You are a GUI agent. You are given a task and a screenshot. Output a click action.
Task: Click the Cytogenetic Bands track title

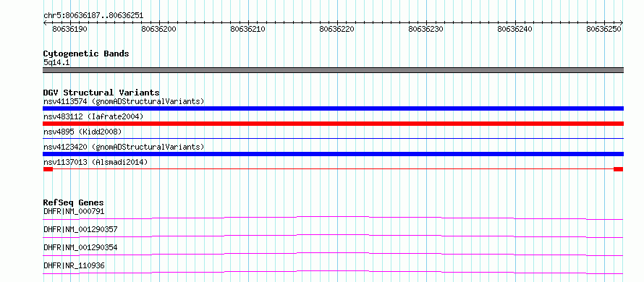86,54
